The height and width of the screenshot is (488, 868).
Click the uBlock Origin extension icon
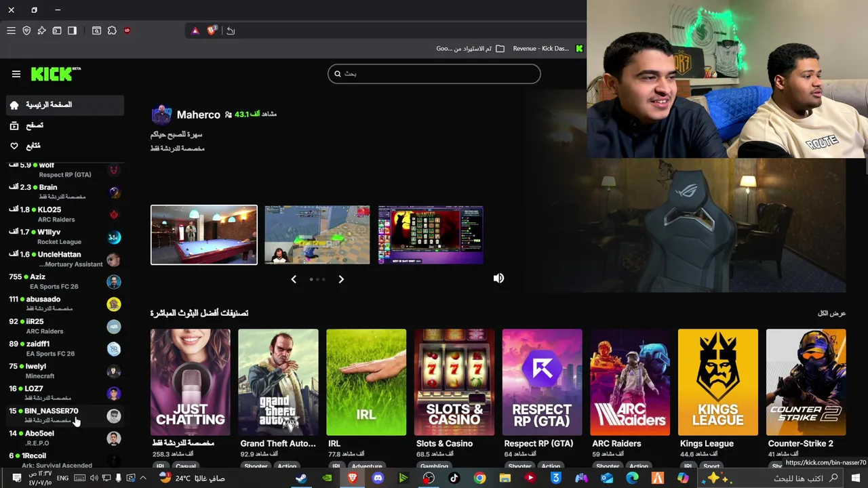[x=127, y=30]
